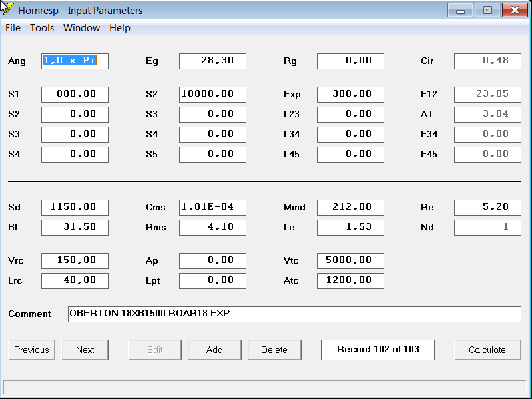Click the Ap input field
The width and height of the screenshot is (532, 399).
pos(212,261)
